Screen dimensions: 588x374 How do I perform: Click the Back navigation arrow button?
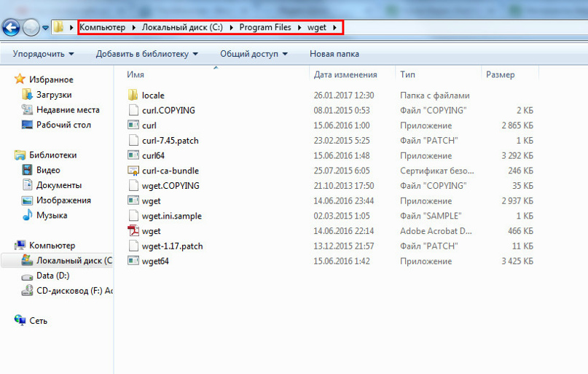pyautogui.click(x=11, y=28)
